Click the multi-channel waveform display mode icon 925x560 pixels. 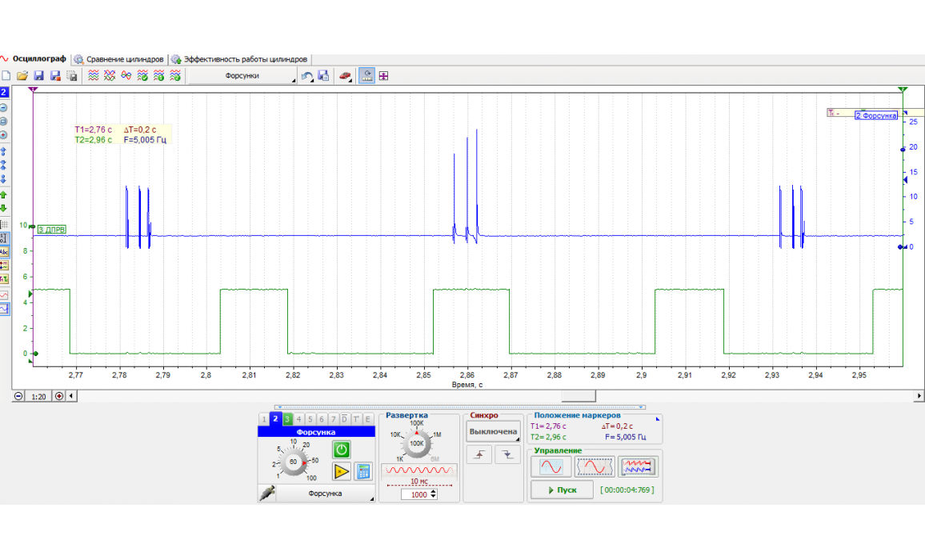(x=638, y=466)
